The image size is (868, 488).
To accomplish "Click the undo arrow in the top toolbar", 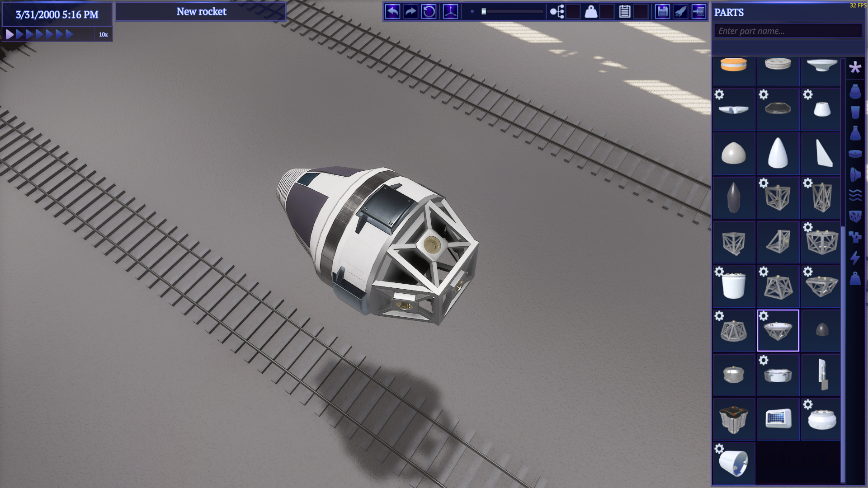I will [392, 12].
